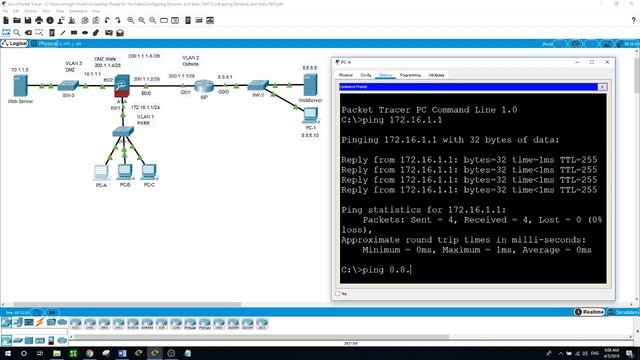Viewport: 640px width, 360px height.
Task: Click the New file toolbar icon
Action: tap(6, 20)
